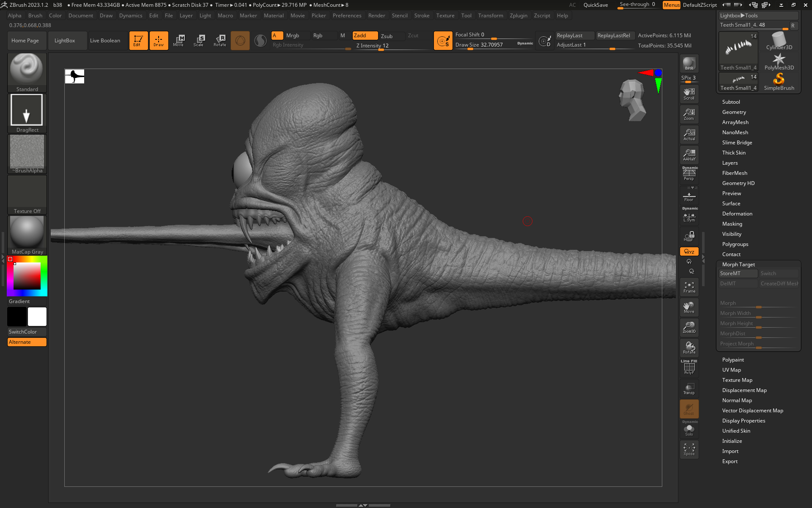Adjust the Draw Size slider
The image size is (812, 508).
point(494,45)
